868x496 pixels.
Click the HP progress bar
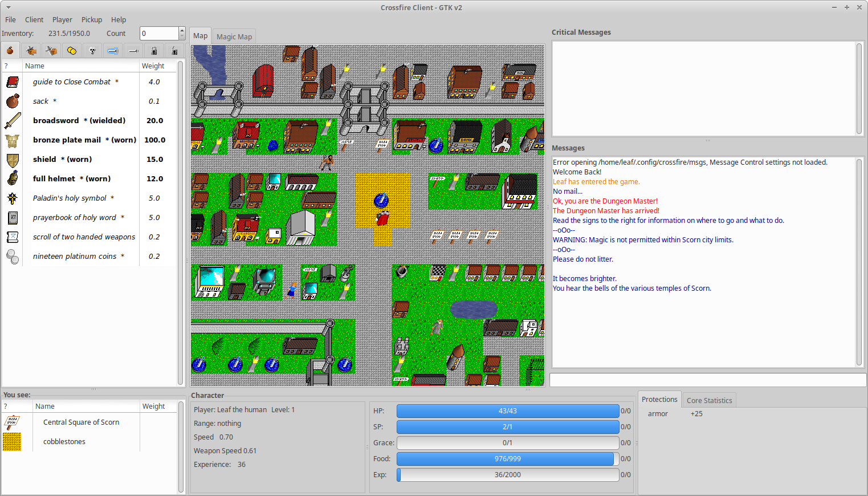pos(508,411)
